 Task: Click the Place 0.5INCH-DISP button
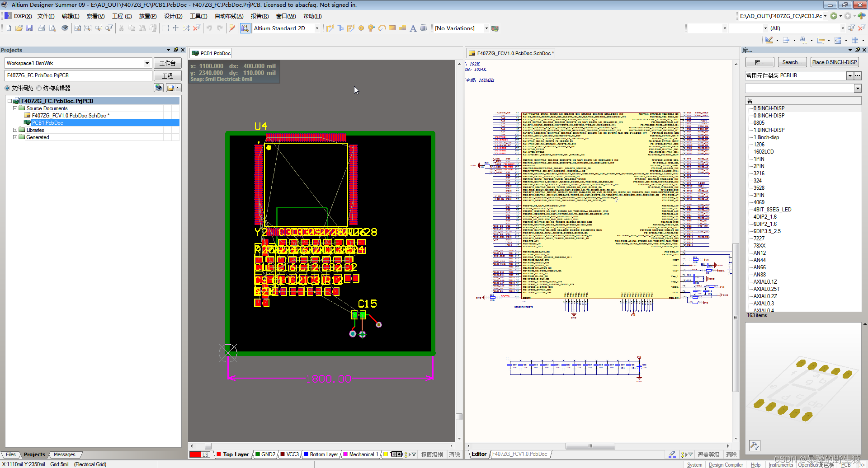click(x=834, y=62)
